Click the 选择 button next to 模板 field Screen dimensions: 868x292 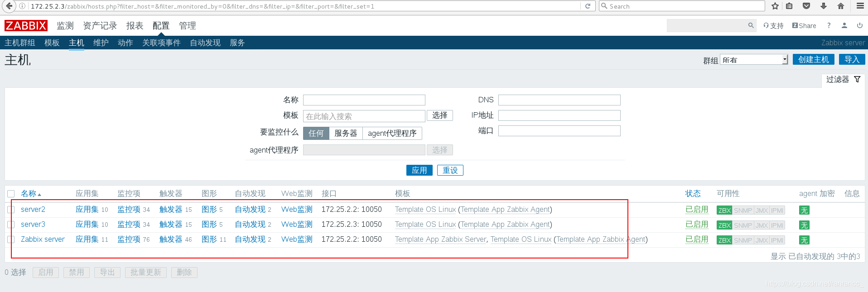[x=440, y=115]
